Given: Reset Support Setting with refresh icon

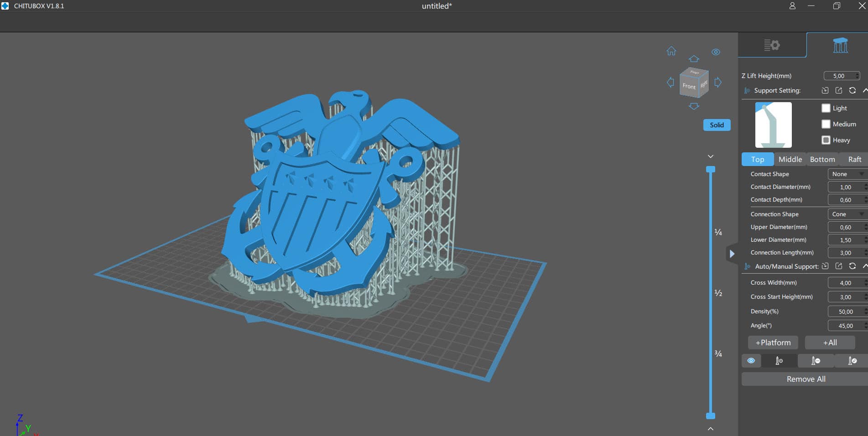Looking at the screenshot, I should coord(852,90).
